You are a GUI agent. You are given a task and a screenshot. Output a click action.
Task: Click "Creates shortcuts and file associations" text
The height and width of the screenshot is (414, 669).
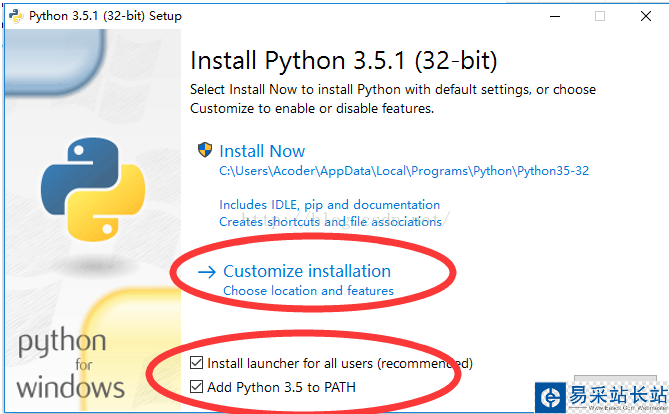[330, 221]
